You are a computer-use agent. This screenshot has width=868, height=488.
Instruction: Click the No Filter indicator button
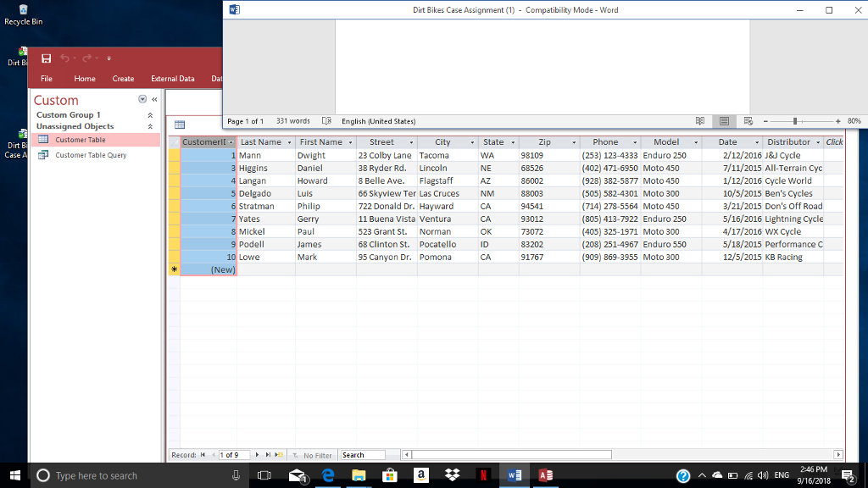click(x=312, y=455)
